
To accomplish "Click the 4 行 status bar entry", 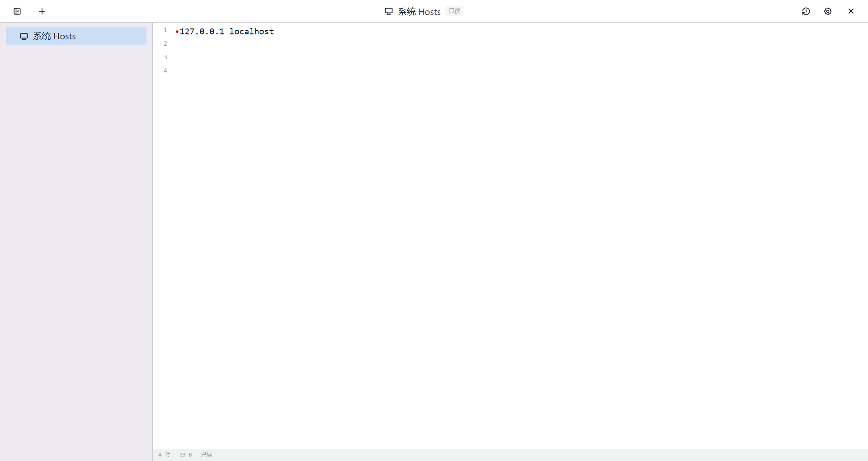I will coord(164,455).
